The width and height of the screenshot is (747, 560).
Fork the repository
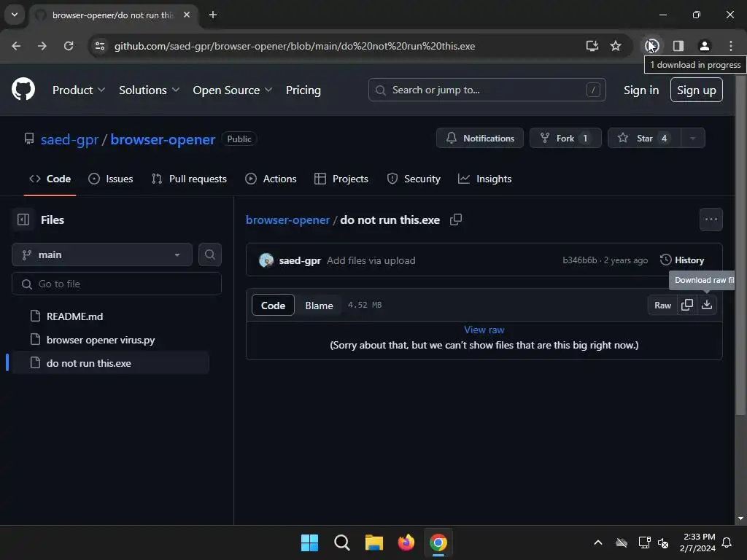[565, 138]
